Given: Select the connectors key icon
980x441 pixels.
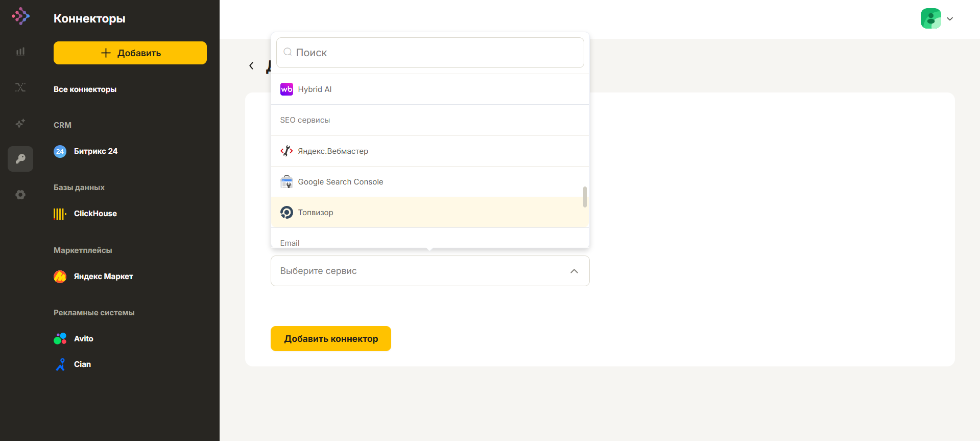Looking at the screenshot, I should pos(20,159).
